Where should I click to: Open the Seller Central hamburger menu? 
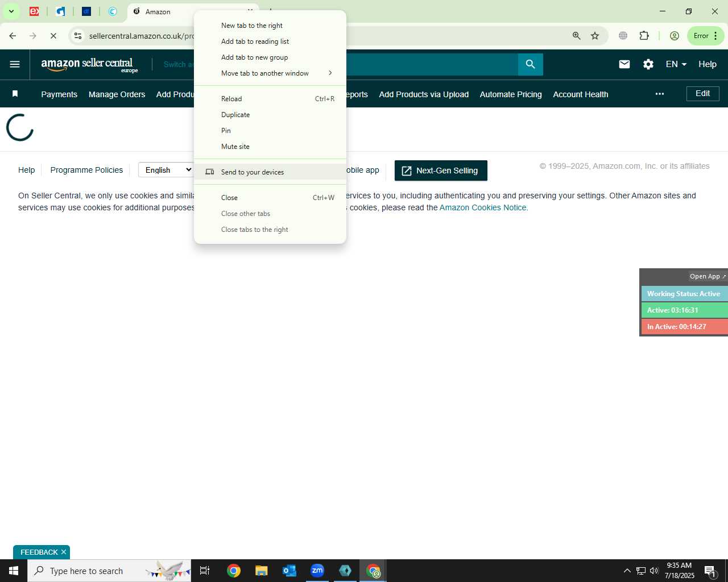[x=15, y=64]
